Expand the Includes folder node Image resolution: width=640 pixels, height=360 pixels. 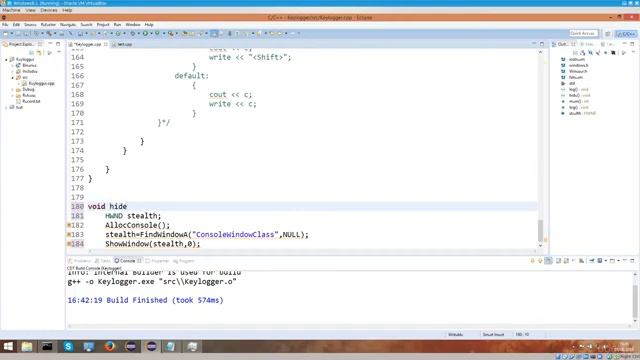point(13,71)
